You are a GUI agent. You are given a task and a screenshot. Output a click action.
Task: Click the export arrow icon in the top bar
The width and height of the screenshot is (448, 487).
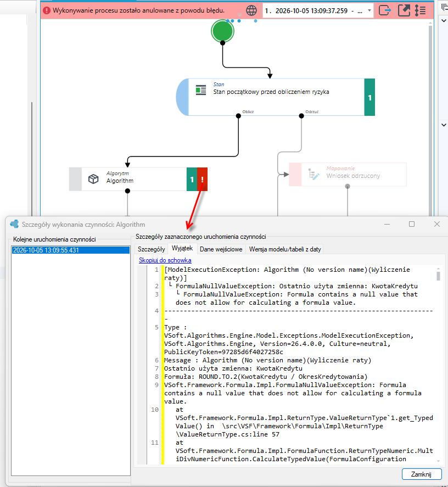385,10
